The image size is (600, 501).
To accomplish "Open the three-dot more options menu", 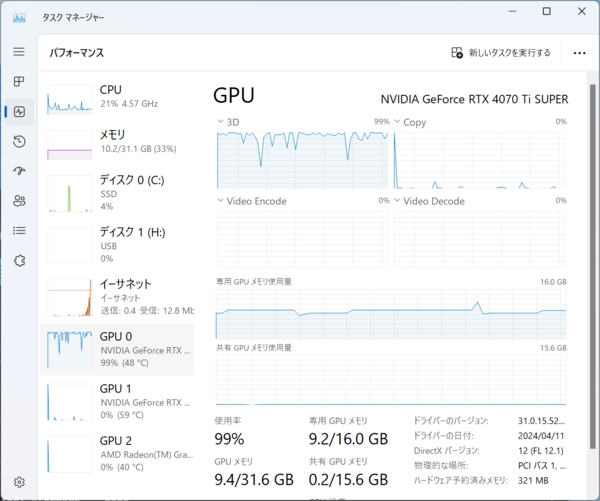I will tap(580, 53).
